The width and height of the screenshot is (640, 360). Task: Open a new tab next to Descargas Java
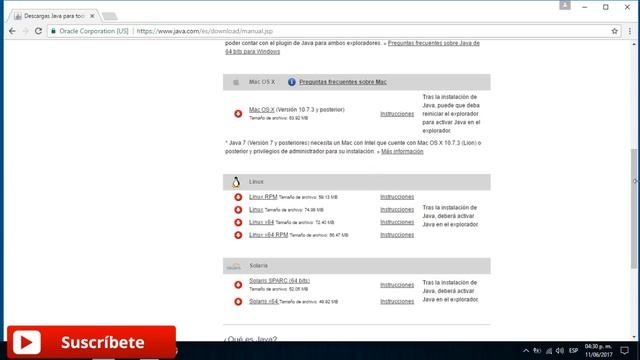pyautogui.click(x=109, y=16)
